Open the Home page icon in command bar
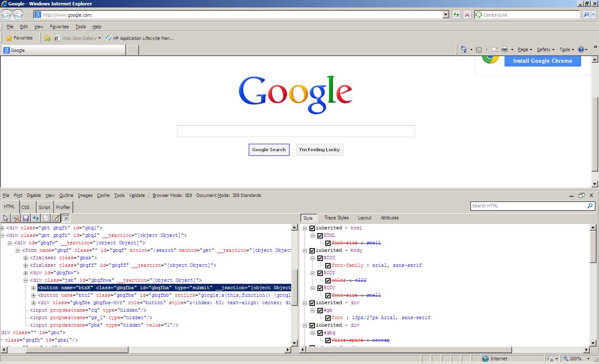This screenshot has width=599, height=364. pos(464,49)
